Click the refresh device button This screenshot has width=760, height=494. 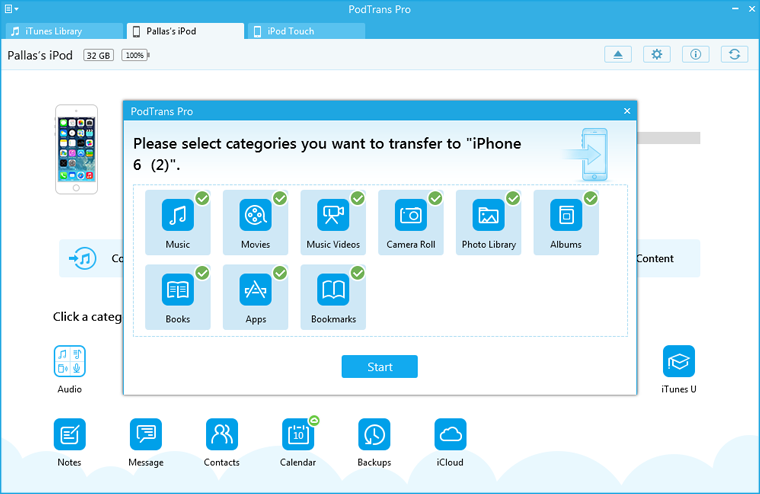click(734, 54)
